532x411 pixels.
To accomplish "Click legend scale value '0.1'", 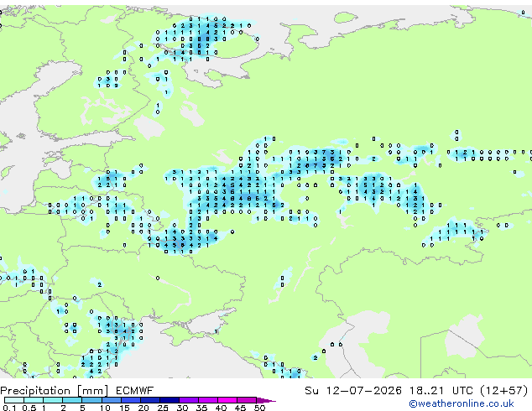I will (9, 408).
